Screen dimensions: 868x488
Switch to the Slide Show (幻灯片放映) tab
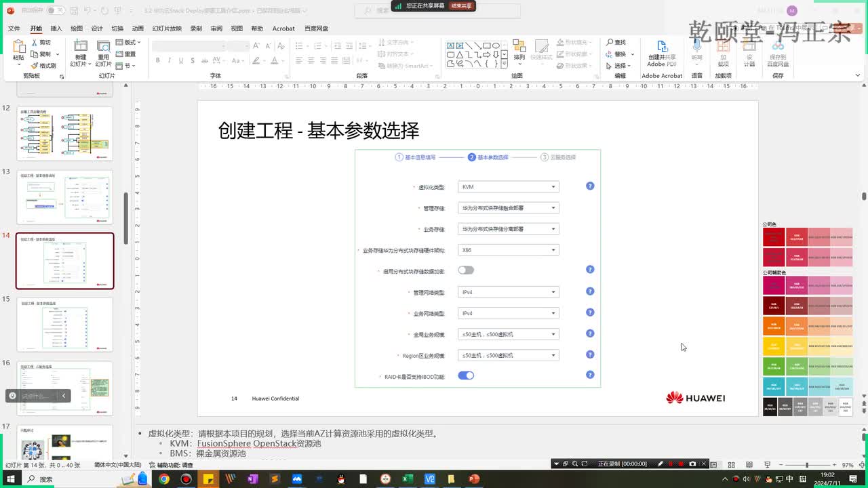pyautogui.click(x=167, y=28)
